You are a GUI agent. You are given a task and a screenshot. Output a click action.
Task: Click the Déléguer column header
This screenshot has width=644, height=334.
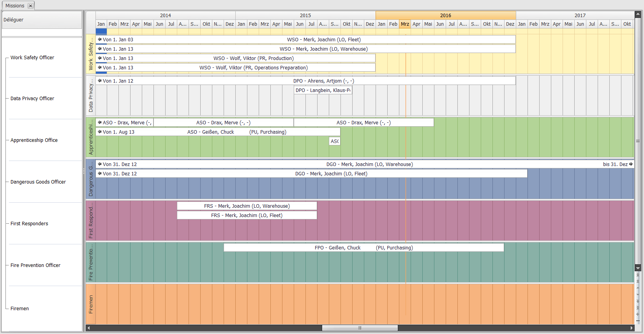[x=42, y=20]
